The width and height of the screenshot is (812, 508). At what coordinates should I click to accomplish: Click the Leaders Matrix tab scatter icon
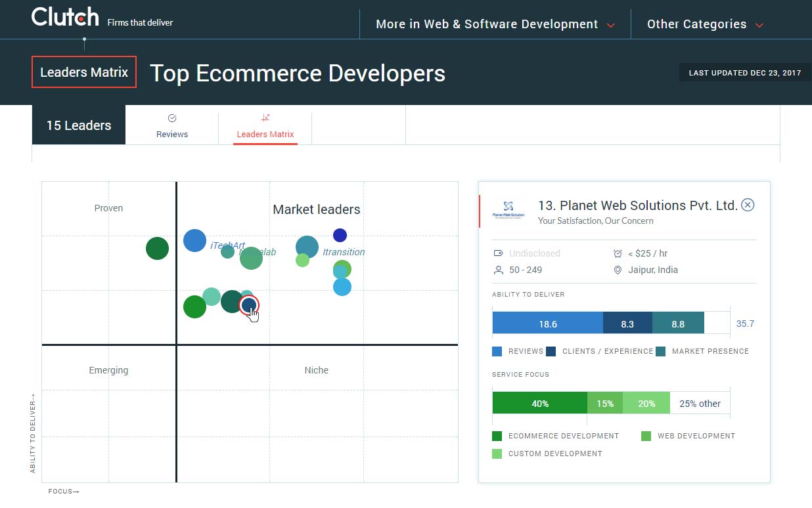265,118
